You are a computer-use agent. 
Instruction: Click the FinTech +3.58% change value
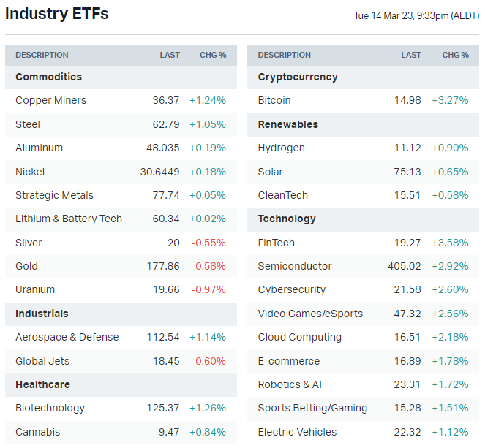(450, 243)
